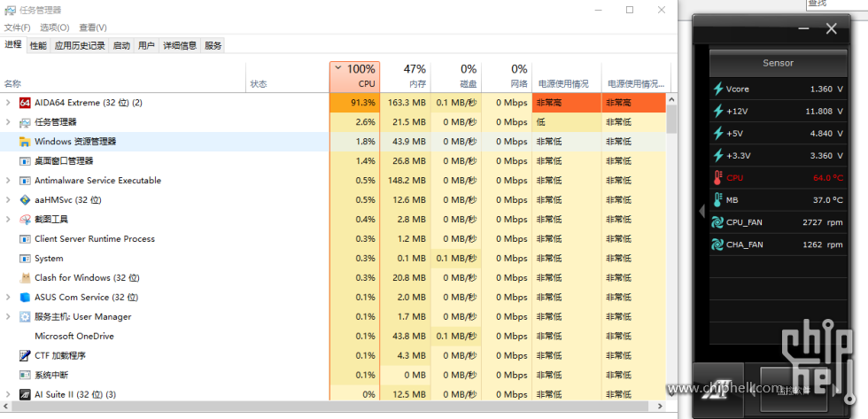The width and height of the screenshot is (868, 419).
Task: Click the Sensor header button
Action: click(x=778, y=63)
